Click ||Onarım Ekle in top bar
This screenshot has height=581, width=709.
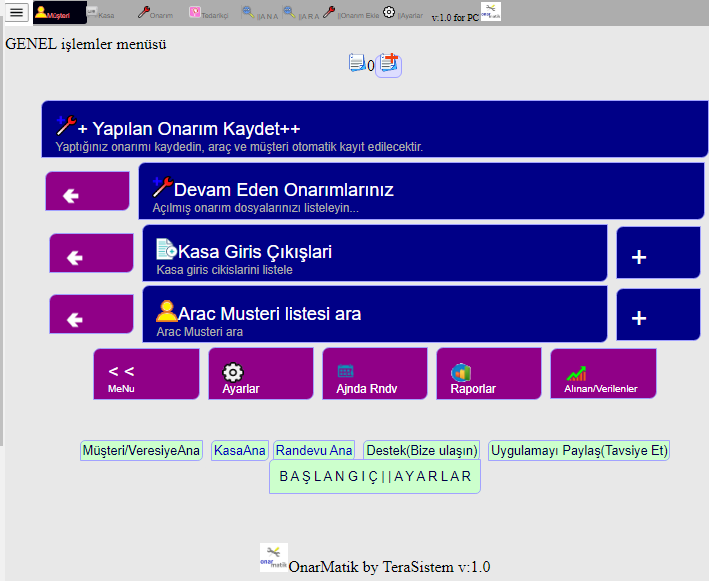(351, 13)
